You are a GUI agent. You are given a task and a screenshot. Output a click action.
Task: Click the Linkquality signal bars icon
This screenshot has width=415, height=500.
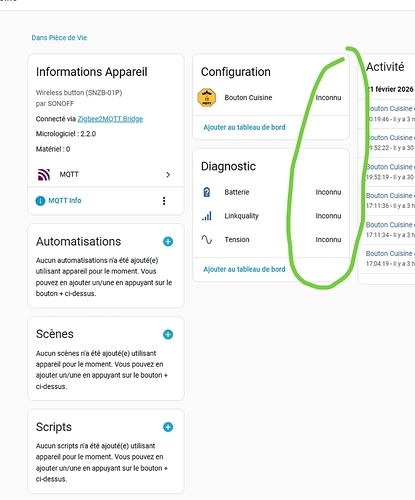(x=207, y=216)
